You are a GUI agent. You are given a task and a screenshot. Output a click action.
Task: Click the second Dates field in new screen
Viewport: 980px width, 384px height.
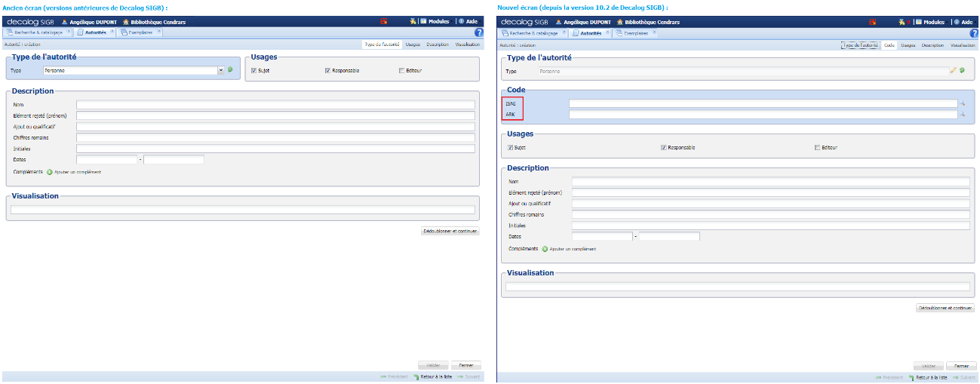pyautogui.click(x=669, y=236)
